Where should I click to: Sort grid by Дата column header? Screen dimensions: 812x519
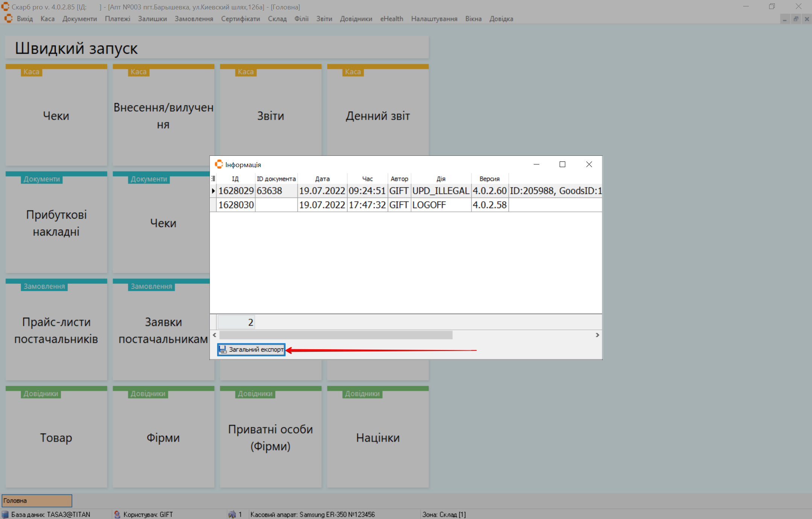pyautogui.click(x=322, y=179)
